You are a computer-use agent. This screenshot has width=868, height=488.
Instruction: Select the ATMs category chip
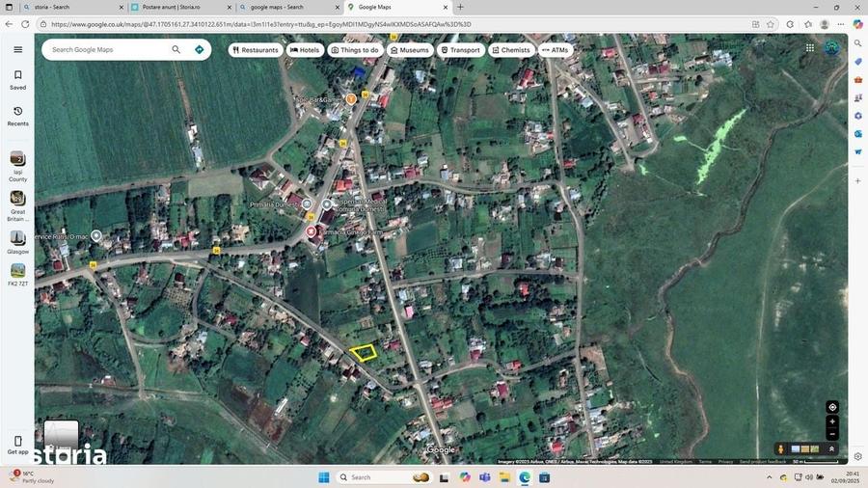(555, 50)
